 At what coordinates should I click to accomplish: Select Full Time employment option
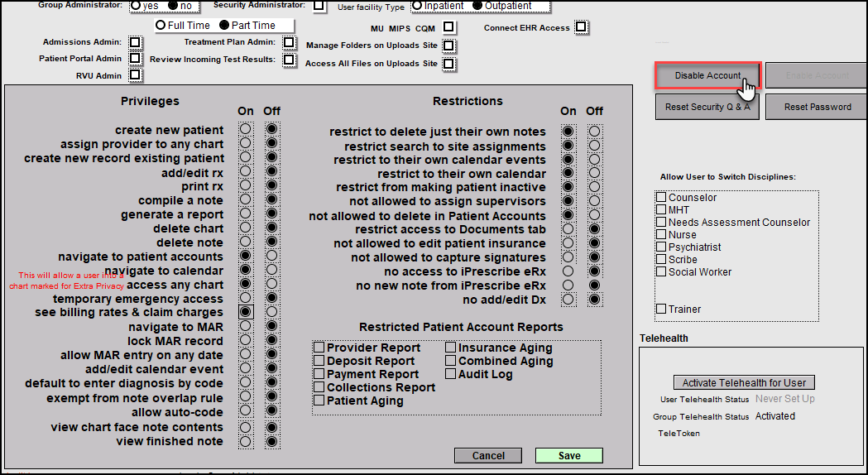click(x=161, y=26)
